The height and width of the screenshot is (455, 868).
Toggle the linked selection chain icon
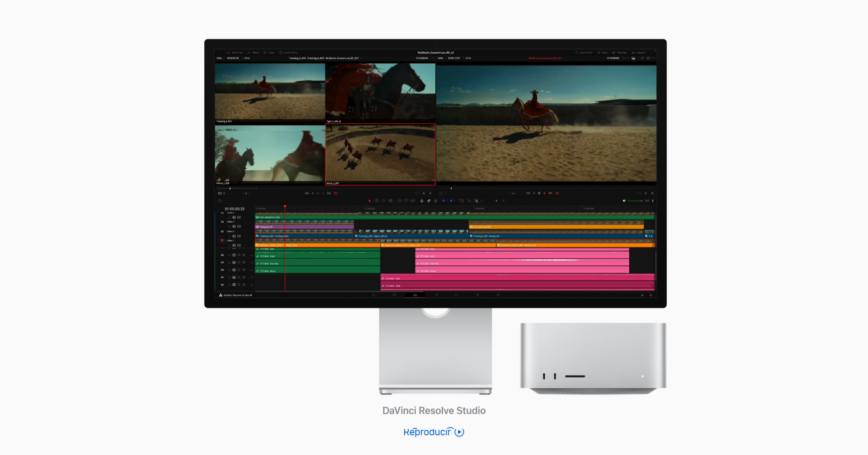(x=429, y=201)
